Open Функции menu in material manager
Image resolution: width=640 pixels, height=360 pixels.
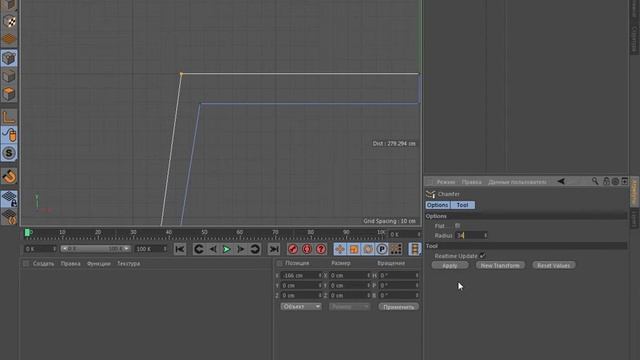click(99, 264)
